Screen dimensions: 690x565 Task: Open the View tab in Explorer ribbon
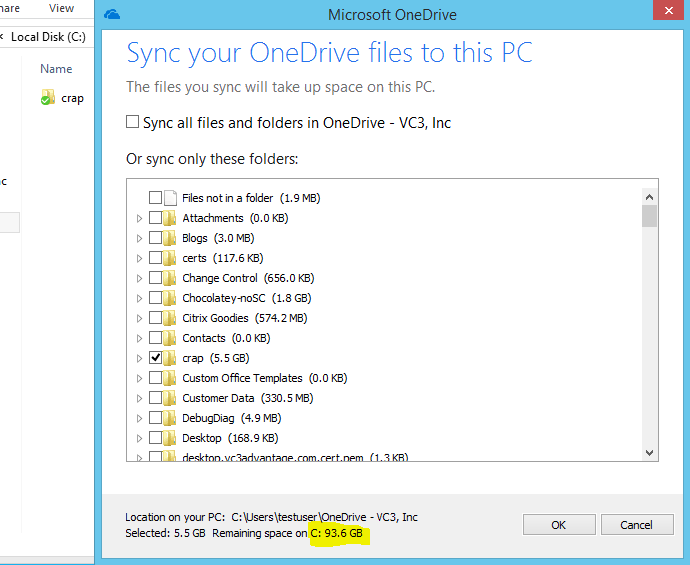point(61,8)
